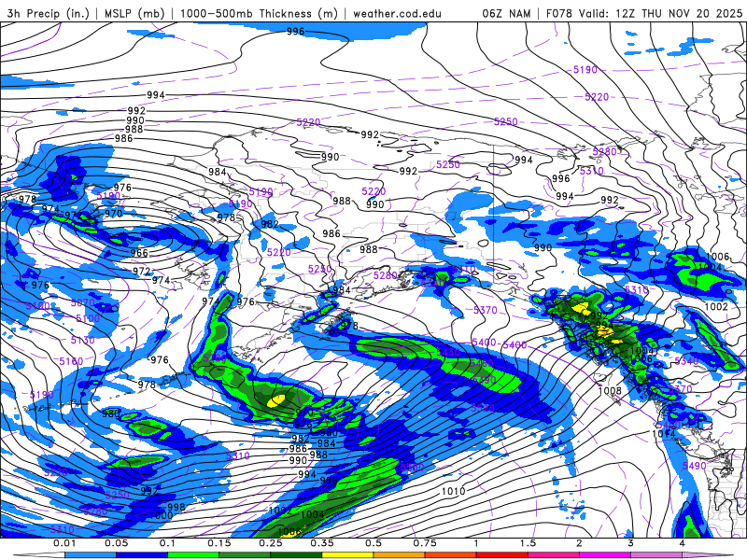747x560 pixels.
Task: Click the 'Valid: 12Z THU NOV 20 2025' text
Action: tap(660, 13)
